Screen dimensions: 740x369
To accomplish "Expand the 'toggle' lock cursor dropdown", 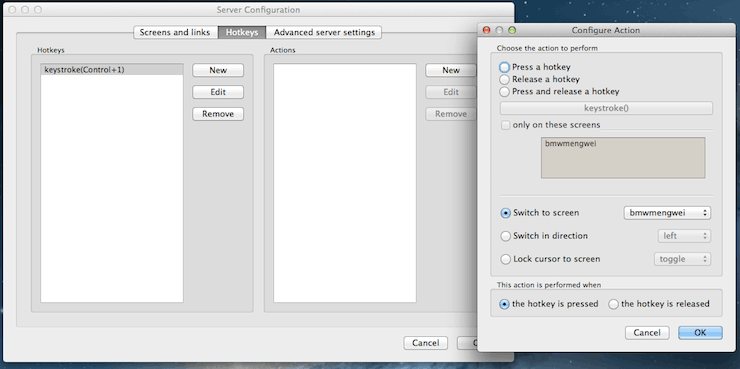I will 682,259.
